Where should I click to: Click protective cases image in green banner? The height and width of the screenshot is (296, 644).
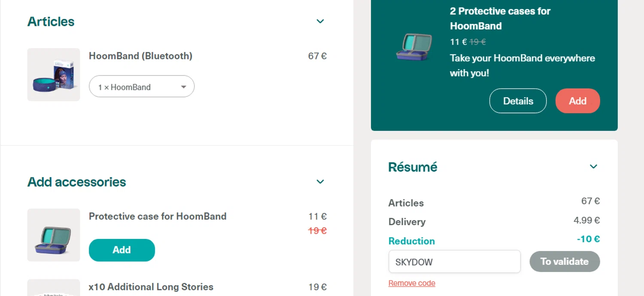(x=414, y=46)
